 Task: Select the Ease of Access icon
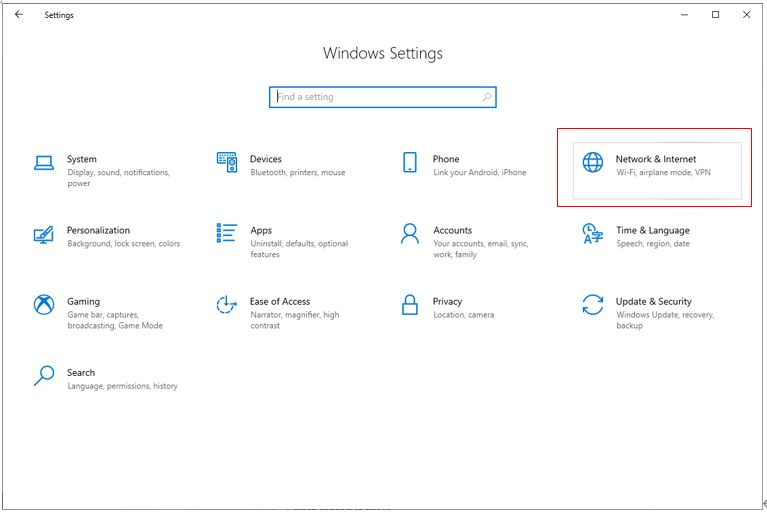tap(226, 305)
